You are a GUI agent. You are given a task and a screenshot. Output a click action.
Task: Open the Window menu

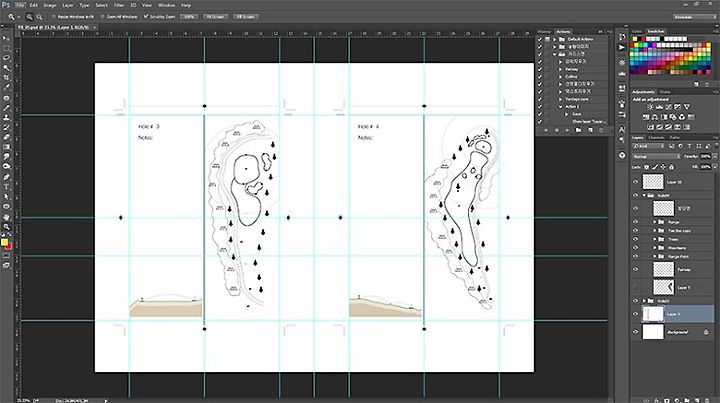[x=166, y=5]
